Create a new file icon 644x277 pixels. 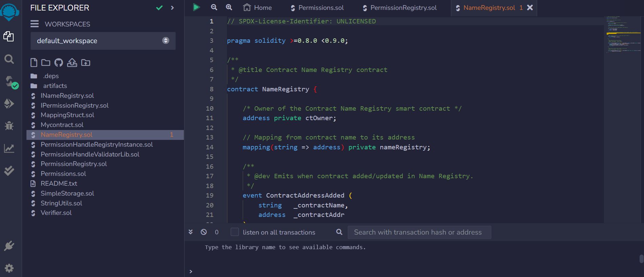pyautogui.click(x=34, y=62)
